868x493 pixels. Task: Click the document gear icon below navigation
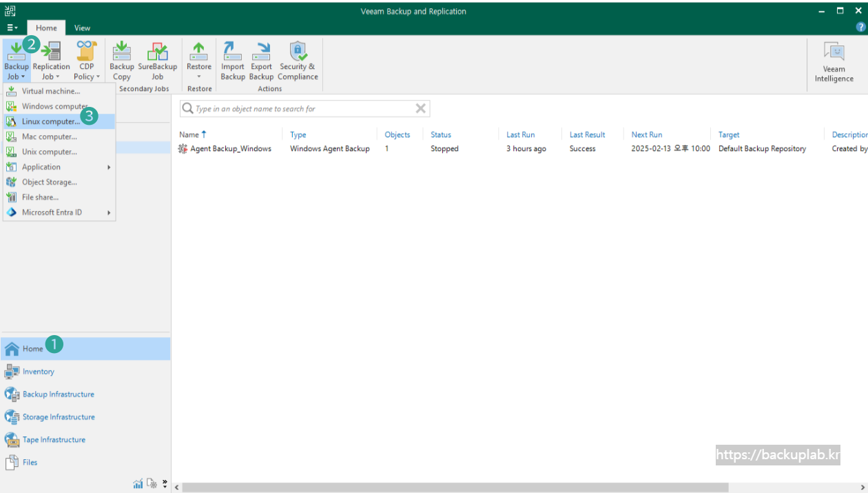[152, 484]
